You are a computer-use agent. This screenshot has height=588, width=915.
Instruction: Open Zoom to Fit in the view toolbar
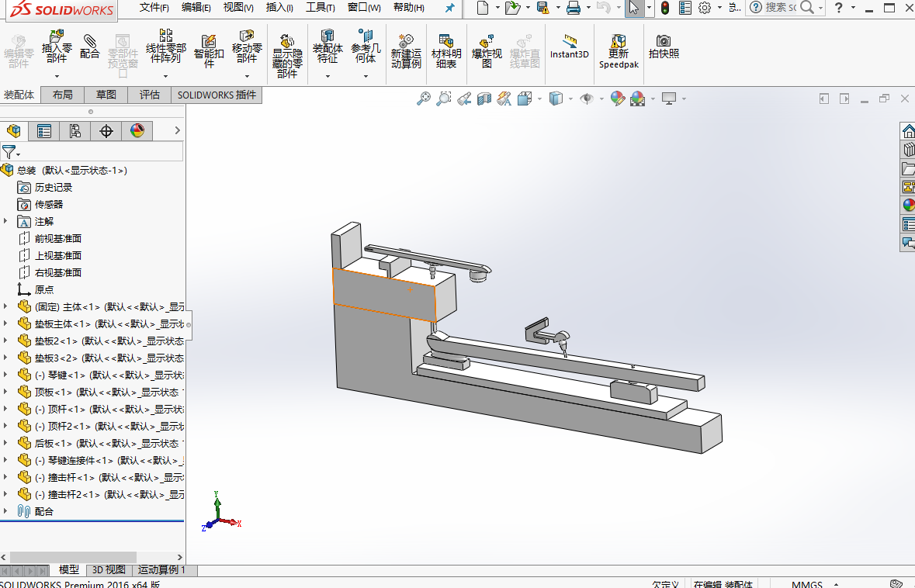[x=424, y=99]
